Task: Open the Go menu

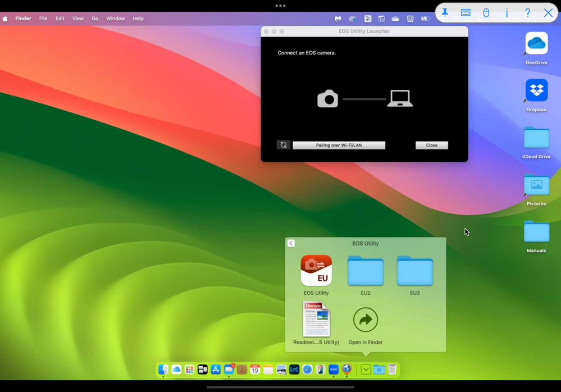Action: point(95,19)
